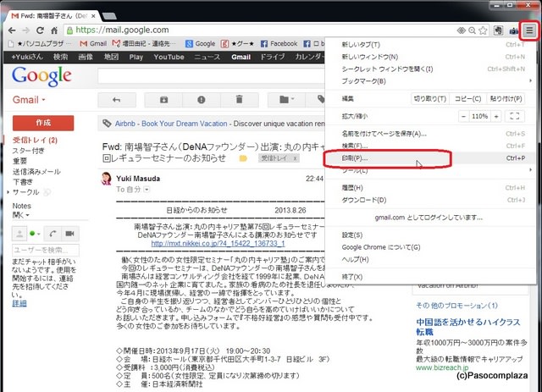Image resolution: width=542 pixels, height=392 pixels.
Task: Open 設定(S) from the menu
Action: 431,235
